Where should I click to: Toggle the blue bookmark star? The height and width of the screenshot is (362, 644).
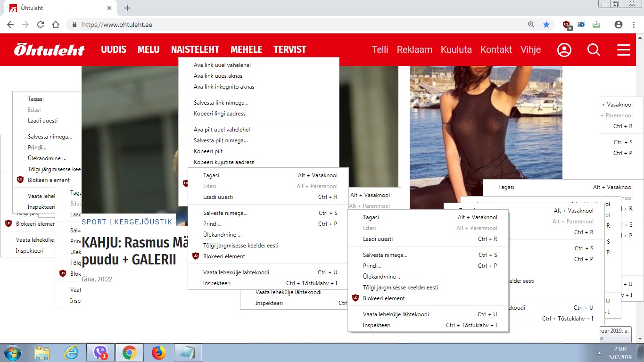pos(546,25)
